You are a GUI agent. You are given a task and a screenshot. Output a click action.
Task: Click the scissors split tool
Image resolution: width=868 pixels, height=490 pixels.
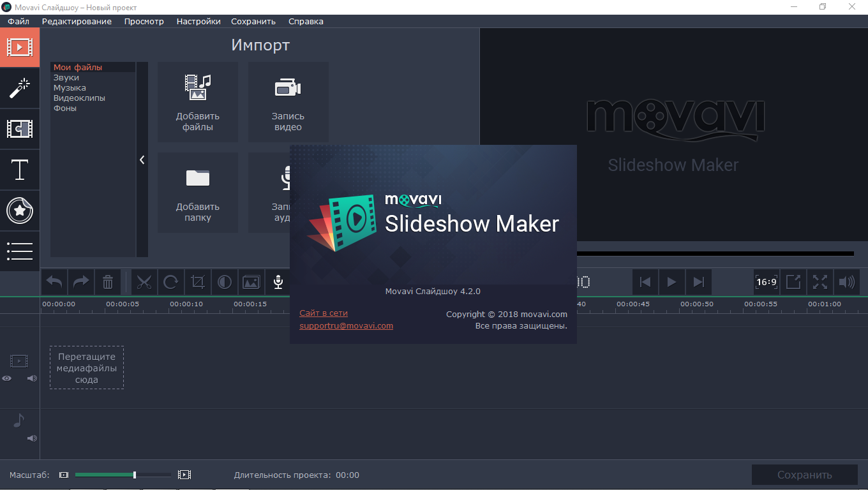coord(144,282)
